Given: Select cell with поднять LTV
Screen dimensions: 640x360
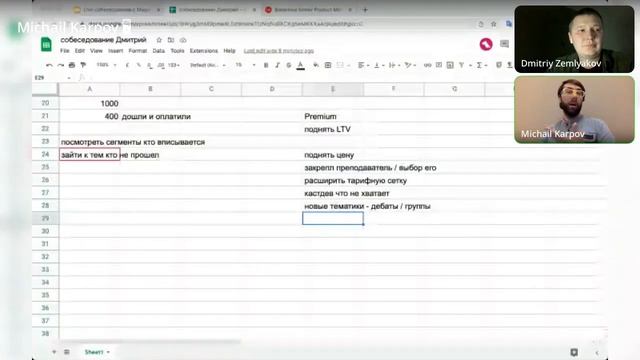Looking at the screenshot, I should pyautogui.click(x=333, y=129).
